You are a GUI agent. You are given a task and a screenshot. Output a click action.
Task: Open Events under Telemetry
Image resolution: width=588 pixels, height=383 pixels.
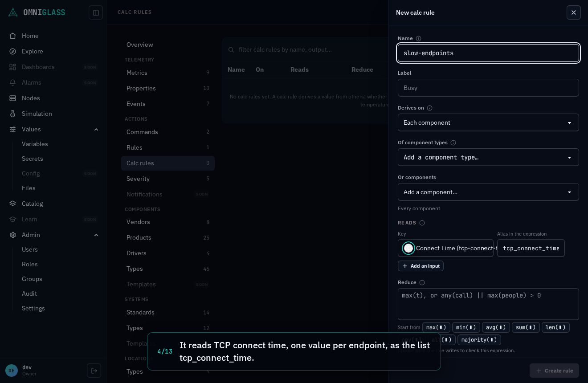167,104
